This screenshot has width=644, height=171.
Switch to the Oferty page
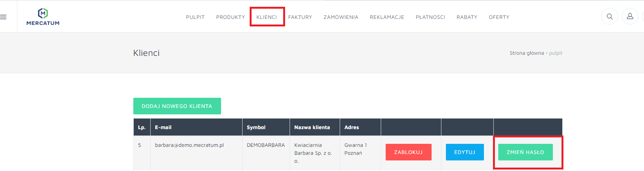[x=499, y=17]
